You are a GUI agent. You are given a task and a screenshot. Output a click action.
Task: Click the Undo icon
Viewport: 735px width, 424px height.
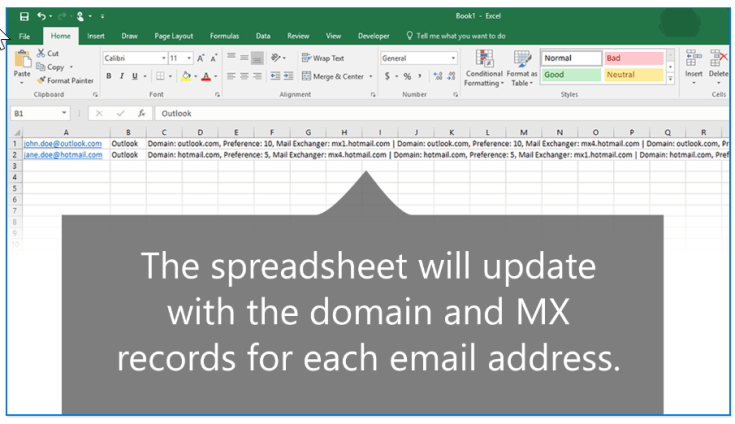pyautogui.click(x=42, y=16)
